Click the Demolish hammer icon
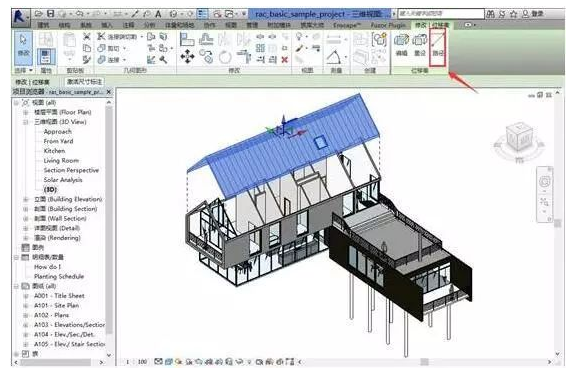This screenshot has height=376, width=582. pos(163,59)
